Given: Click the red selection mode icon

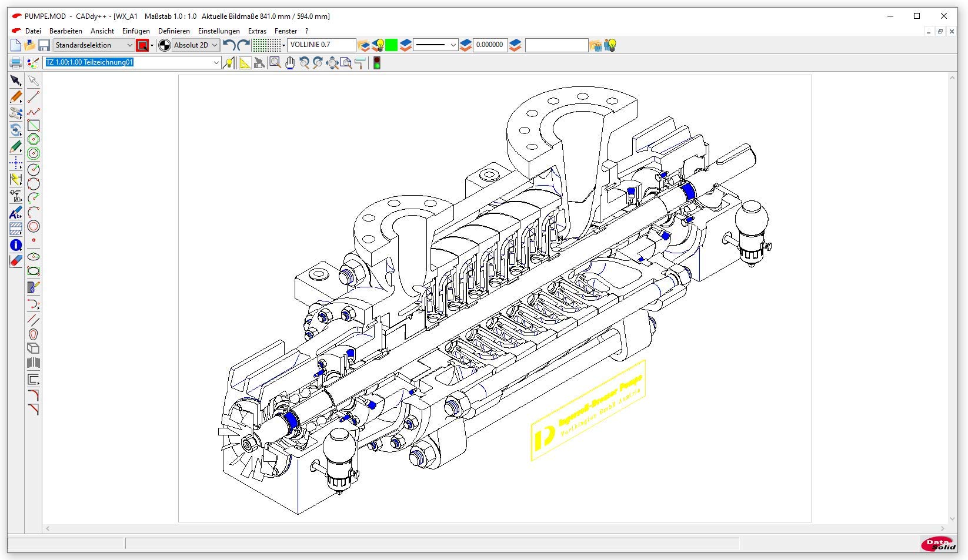Looking at the screenshot, I should 142,45.
